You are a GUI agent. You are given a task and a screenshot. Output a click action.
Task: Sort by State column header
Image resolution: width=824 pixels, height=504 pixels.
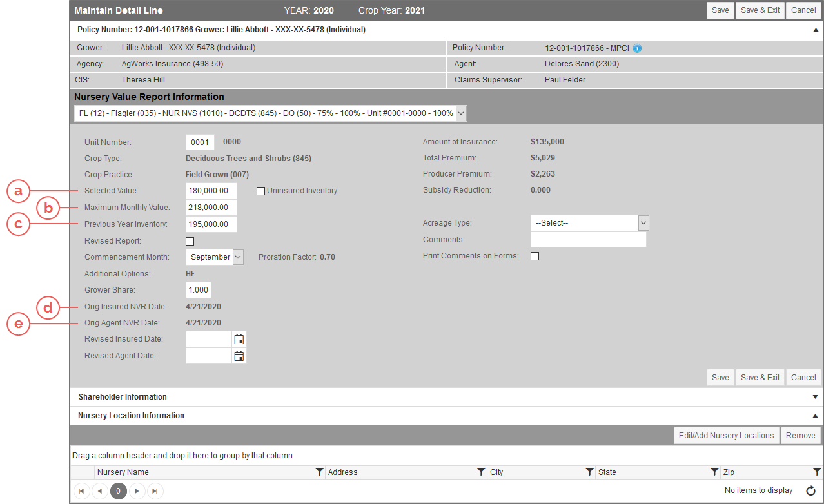click(x=607, y=472)
